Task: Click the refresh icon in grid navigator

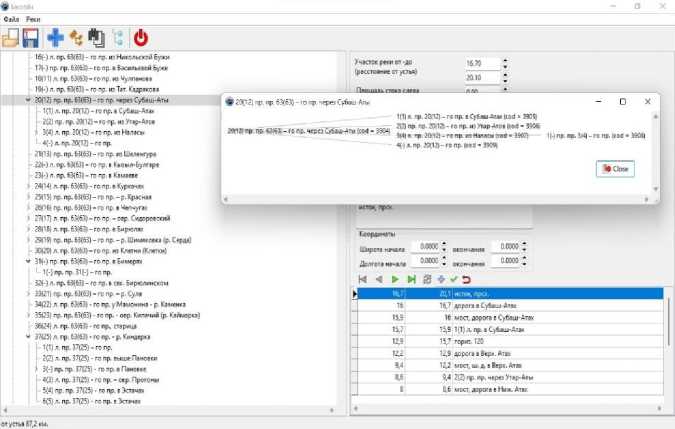Action: [427, 279]
